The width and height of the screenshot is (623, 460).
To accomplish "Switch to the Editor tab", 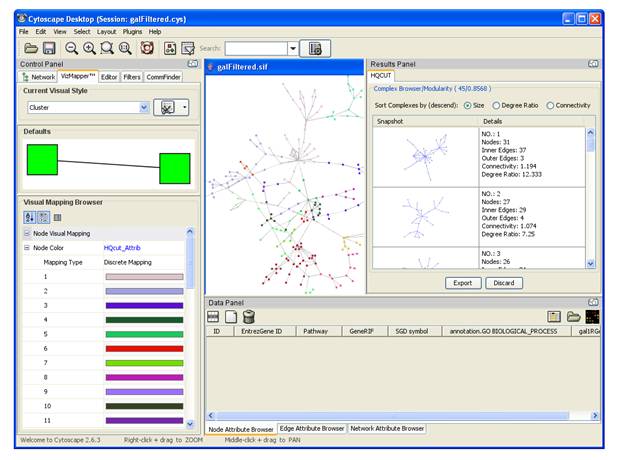I will point(109,77).
